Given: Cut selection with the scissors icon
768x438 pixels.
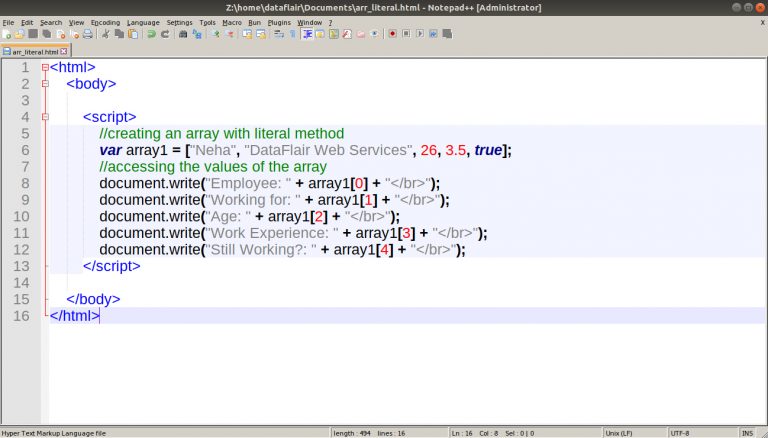Looking at the screenshot, I should coord(105,34).
